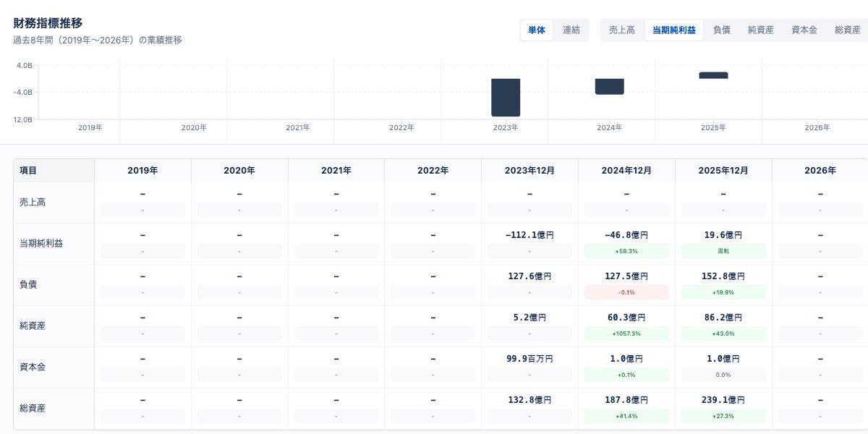Select the 売上高 row label
Screen dimensions: 868x434
pyautogui.click(x=33, y=203)
